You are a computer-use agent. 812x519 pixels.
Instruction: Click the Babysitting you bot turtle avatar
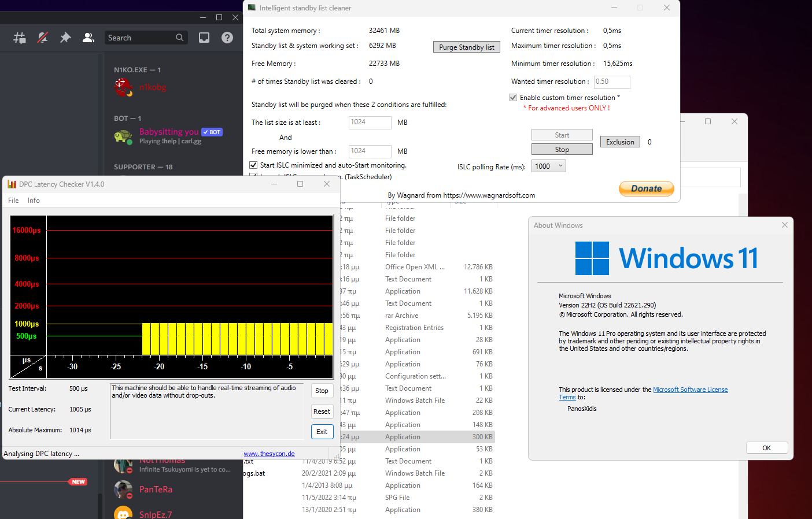[x=123, y=136]
